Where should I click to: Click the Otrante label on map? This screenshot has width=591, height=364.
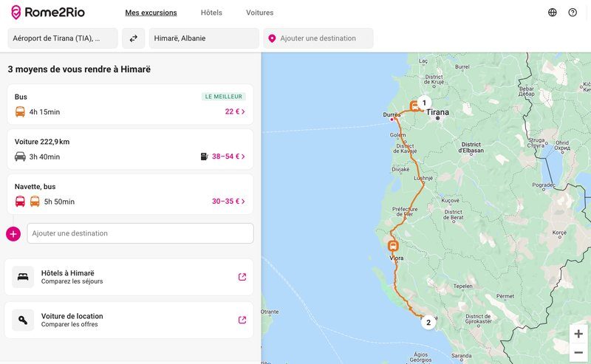point(270,312)
